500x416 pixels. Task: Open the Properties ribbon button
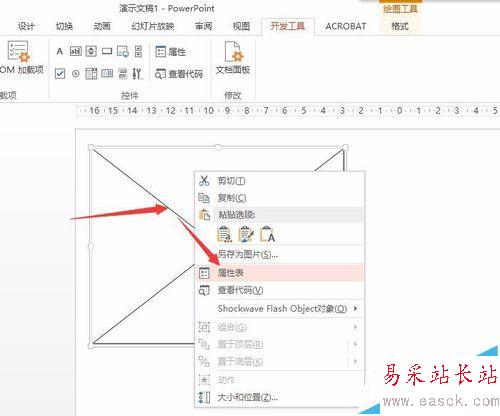pos(170,52)
